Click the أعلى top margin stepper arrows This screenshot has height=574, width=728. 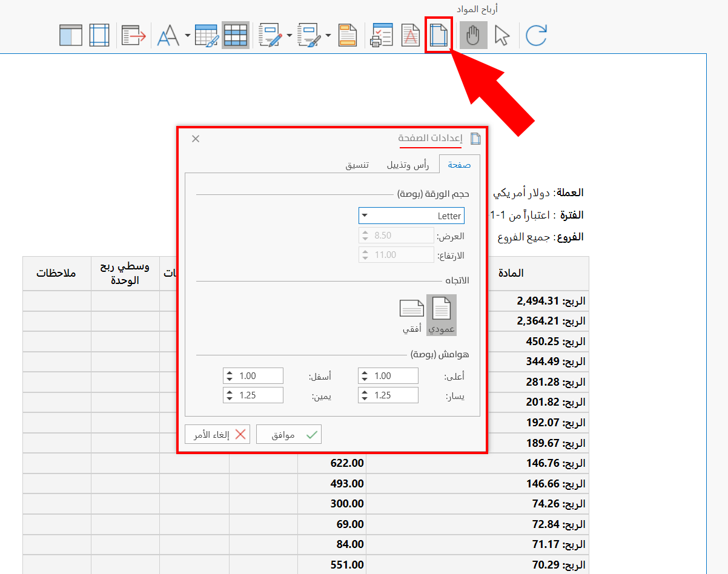click(x=365, y=376)
